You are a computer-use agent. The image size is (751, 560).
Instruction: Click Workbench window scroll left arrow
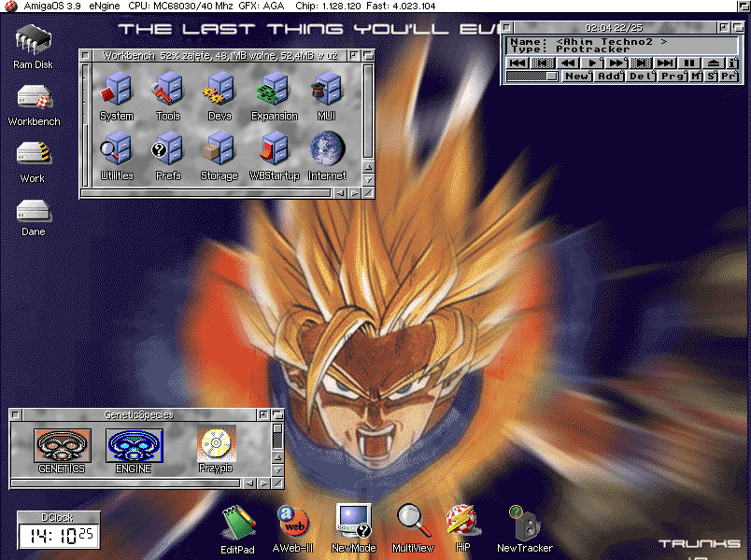340,193
